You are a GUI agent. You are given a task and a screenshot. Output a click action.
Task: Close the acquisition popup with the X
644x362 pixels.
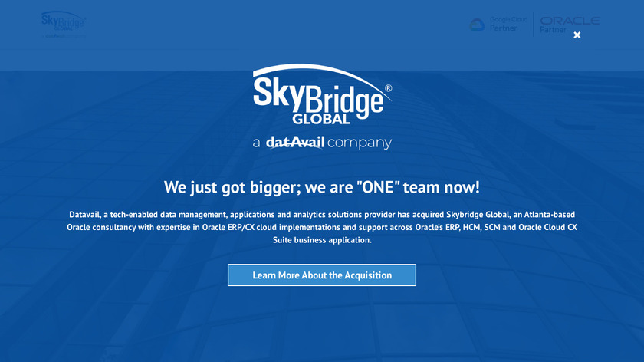click(577, 35)
